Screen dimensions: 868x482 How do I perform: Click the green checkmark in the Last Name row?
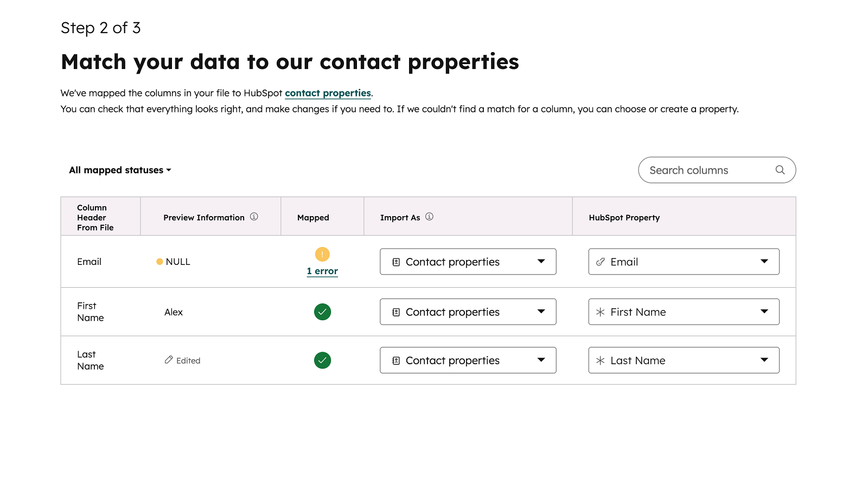322,360
